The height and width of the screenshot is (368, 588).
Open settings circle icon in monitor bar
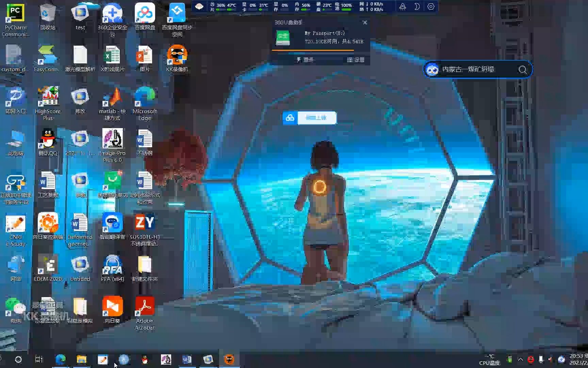point(431,6)
